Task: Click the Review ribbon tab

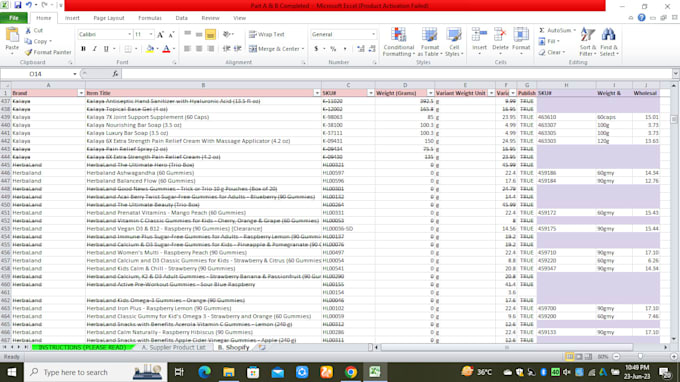Action: 210,18
